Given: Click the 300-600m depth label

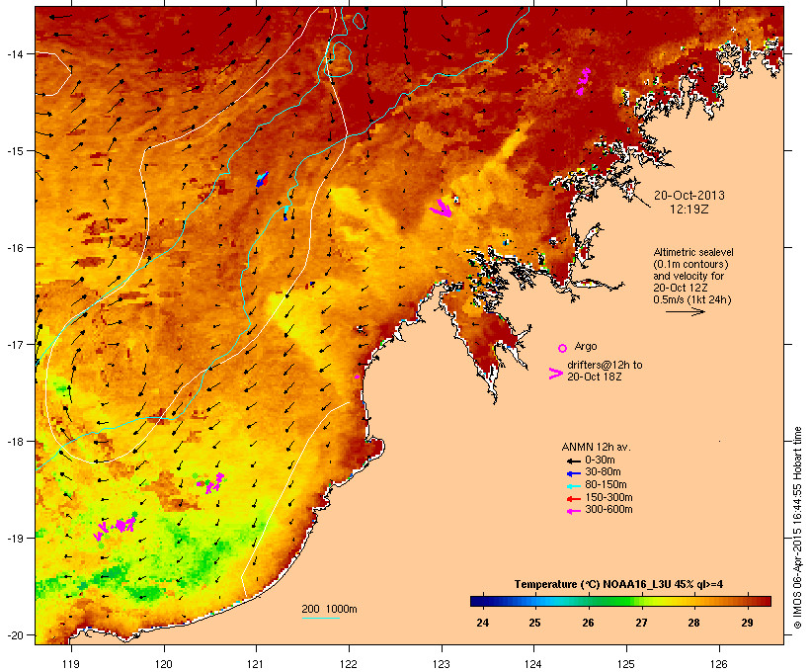Looking at the screenshot, I should 608,510.
